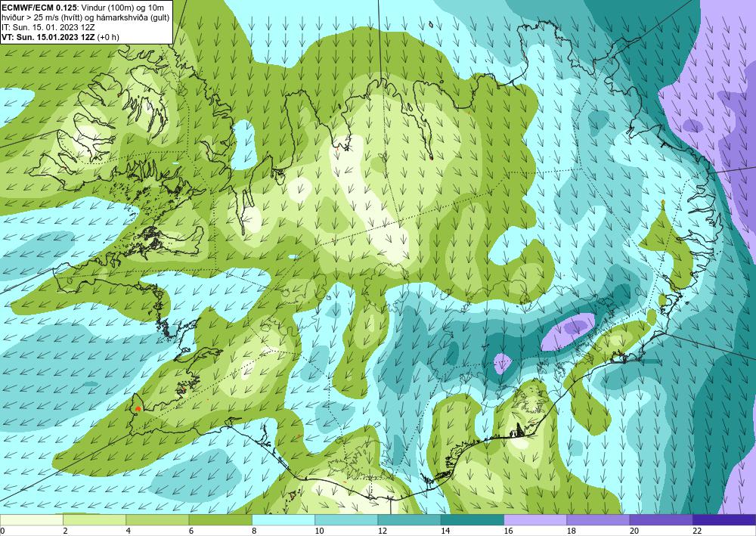Image resolution: width=756 pixels, height=536 pixels.
Task: Click the legend label "8"
Action: coord(254,531)
